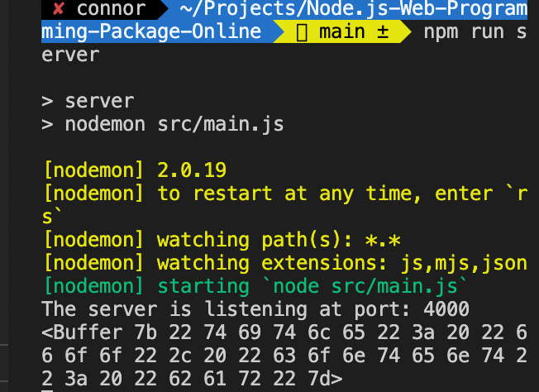This screenshot has width=539, height=392.
Task: Click the 'erver' wrapped command text
Action: [70, 55]
